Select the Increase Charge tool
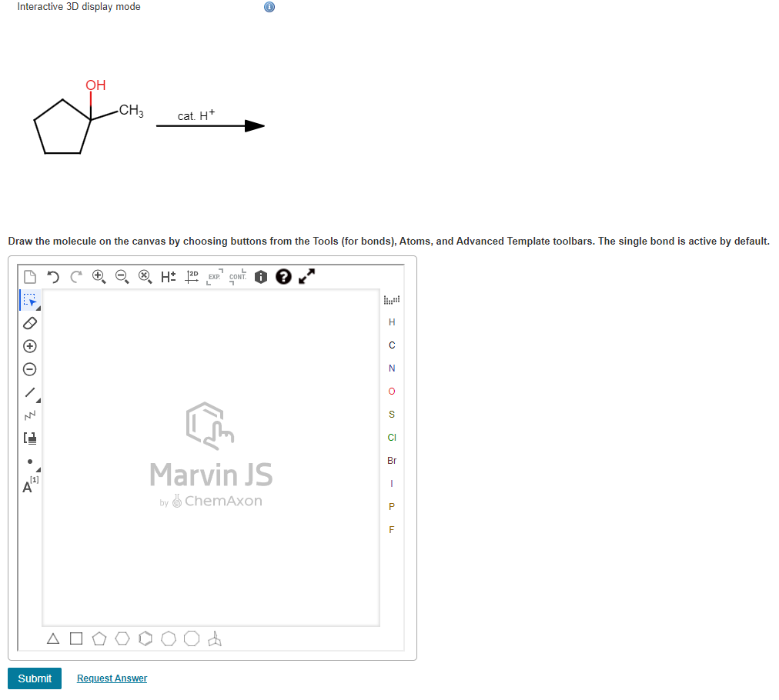The height and width of the screenshot is (700, 779). (x=29, y=346)
